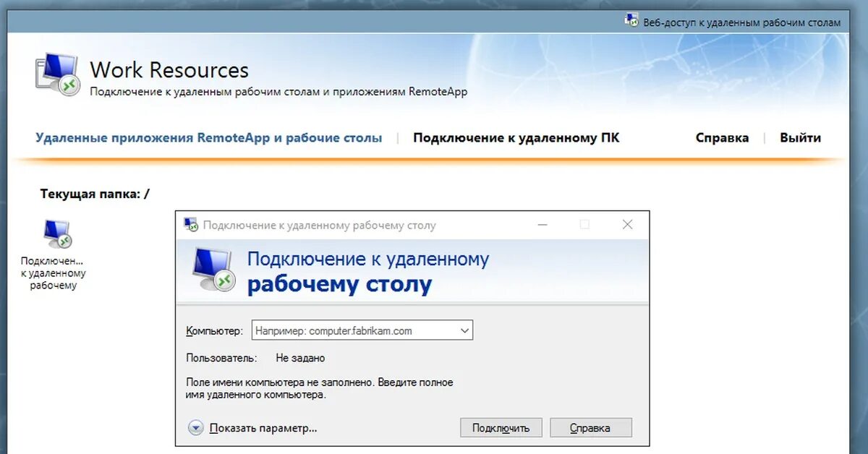Click the Веб-доступ к удаленным рабочим столам text

click(742, 22)
